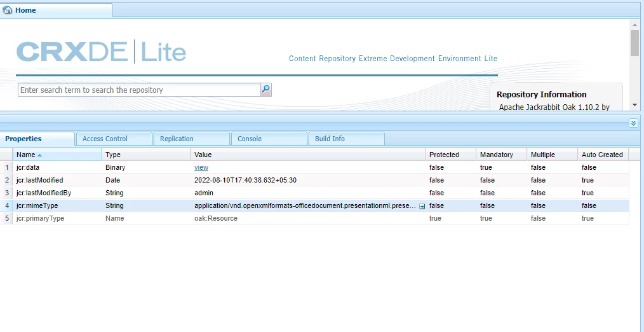This screenshot has width=644, height=332.
Task: Click the Apache Jackrabbit Oak 1.10.2 text
Action: [554, 107]
